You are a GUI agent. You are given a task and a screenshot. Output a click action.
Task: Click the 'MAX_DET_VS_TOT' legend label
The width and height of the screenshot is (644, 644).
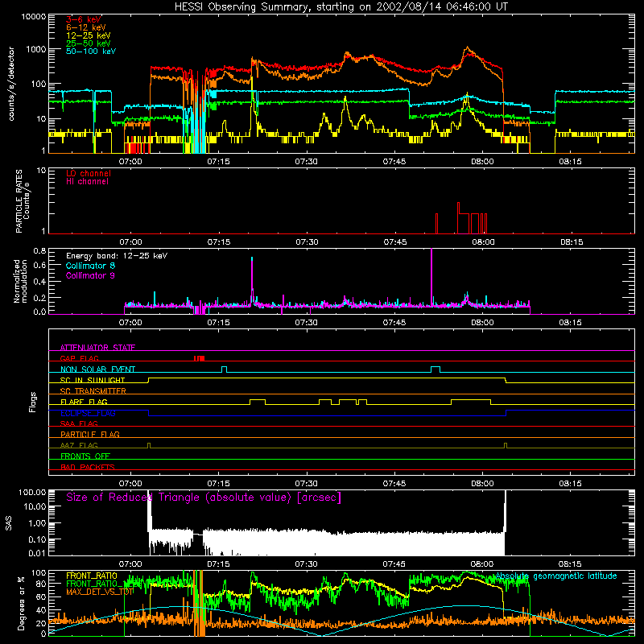(100, 592)
